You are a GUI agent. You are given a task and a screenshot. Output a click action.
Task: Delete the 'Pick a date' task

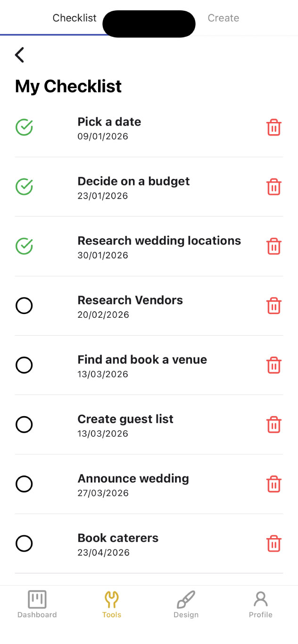[274, 127]
